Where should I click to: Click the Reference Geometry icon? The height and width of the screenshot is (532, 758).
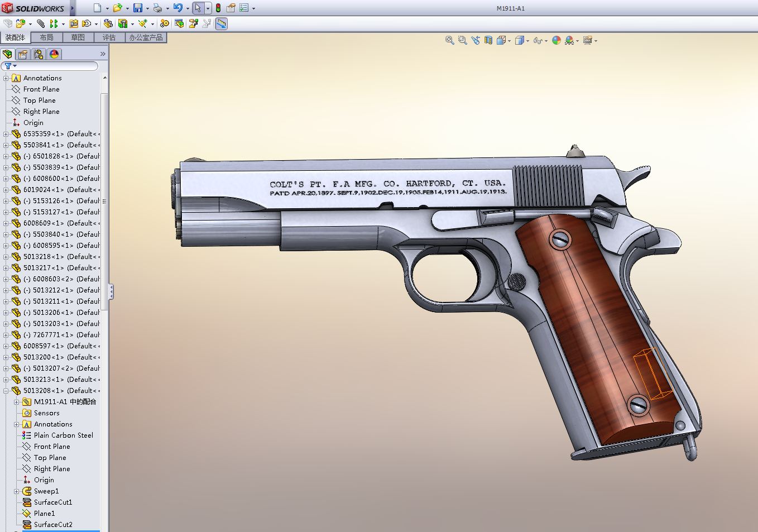pyautogui.click(x=143, y=23)
